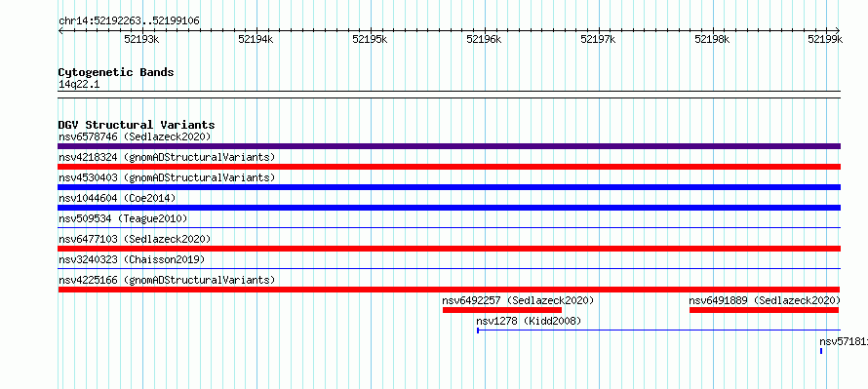Click the DGV Structural Variants track title
868x389 pixels.
click(137, 125)
